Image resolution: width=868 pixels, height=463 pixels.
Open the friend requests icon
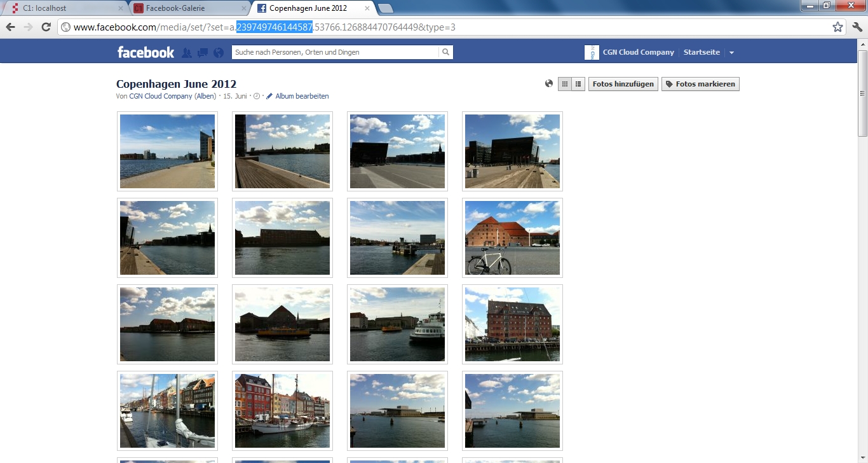[x=187, y=53]
